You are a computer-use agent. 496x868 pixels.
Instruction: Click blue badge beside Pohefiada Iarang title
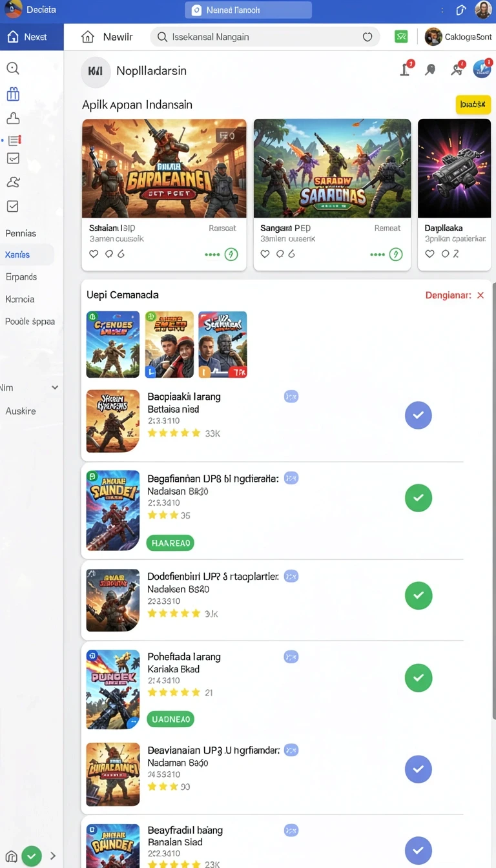tap(291, 657)
